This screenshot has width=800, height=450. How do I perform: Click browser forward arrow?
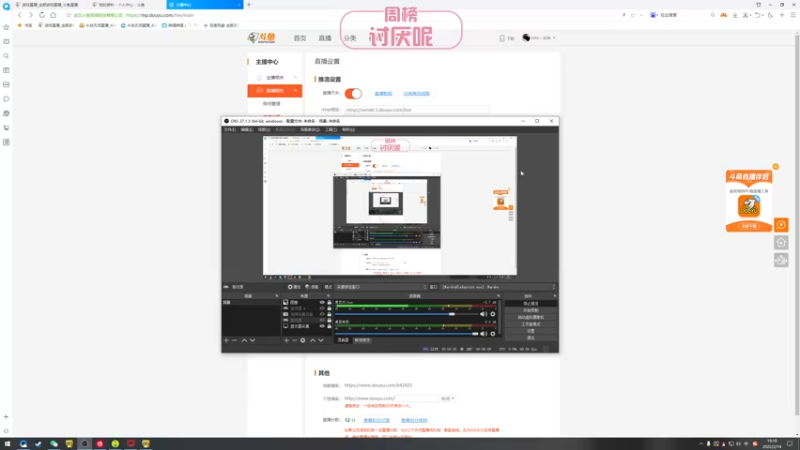[x=31, y=15]
